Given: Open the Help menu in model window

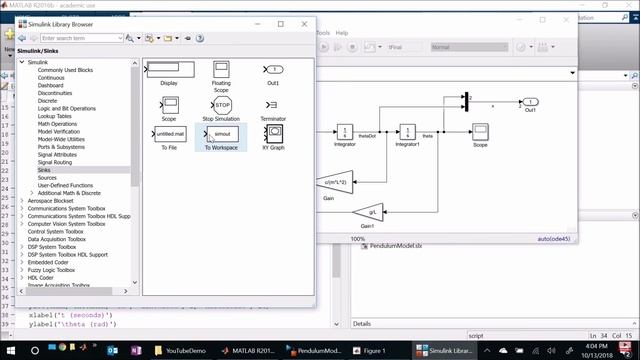Looking at the screenshot, I should 342,33.
